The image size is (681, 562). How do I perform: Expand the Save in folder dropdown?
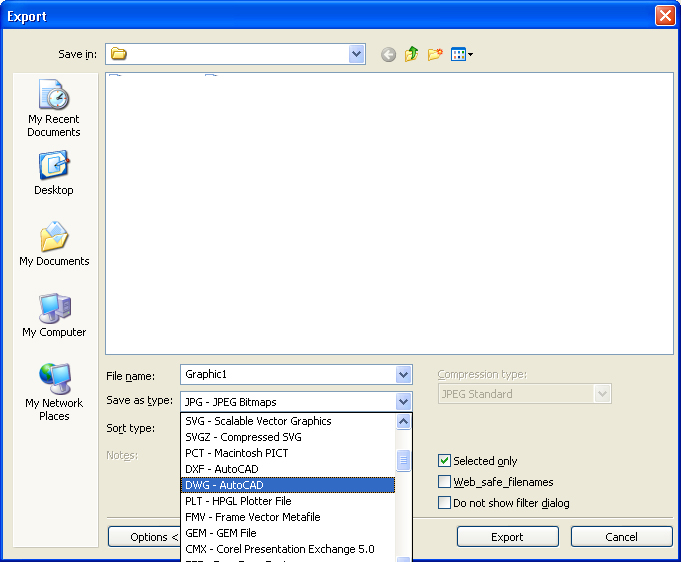[357, 54]
